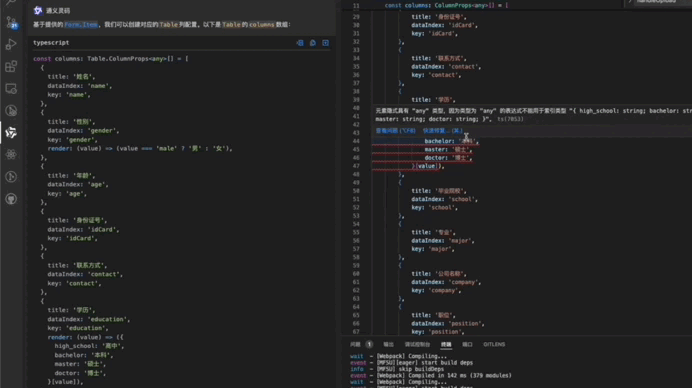Screen dimensions: 692x388
Task: Click line number 60 in editor gutter
Action: pyautogui.click(x=356, y=274)
